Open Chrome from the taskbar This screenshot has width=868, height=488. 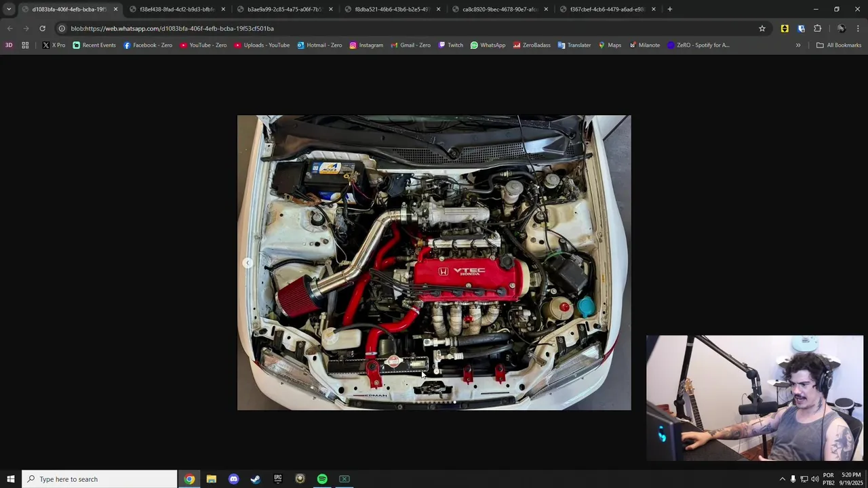189,479
